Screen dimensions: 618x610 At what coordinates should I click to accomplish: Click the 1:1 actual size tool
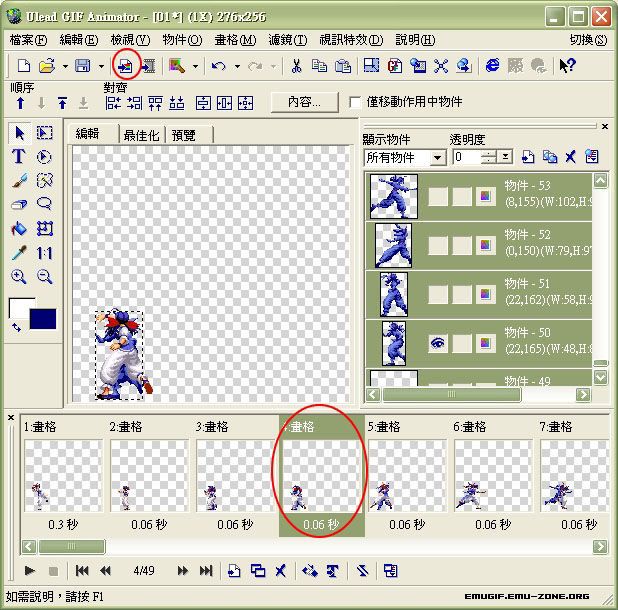(45, 253)
